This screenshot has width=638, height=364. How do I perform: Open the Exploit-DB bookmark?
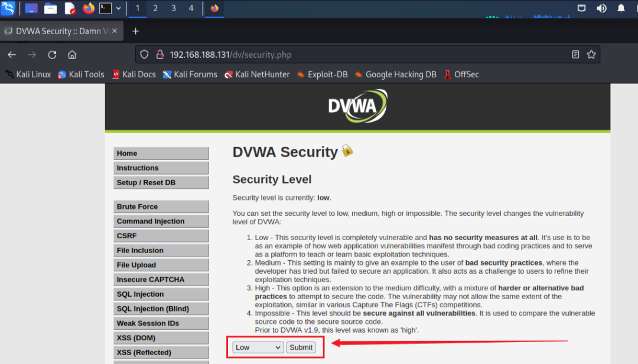tap(323, 74)
